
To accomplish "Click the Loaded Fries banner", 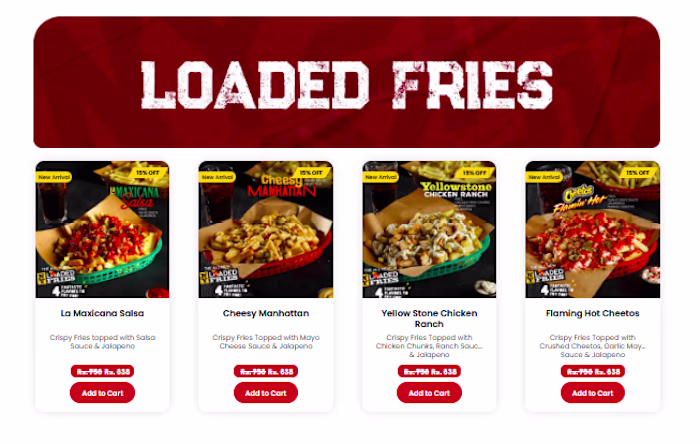I will point(347,82).
